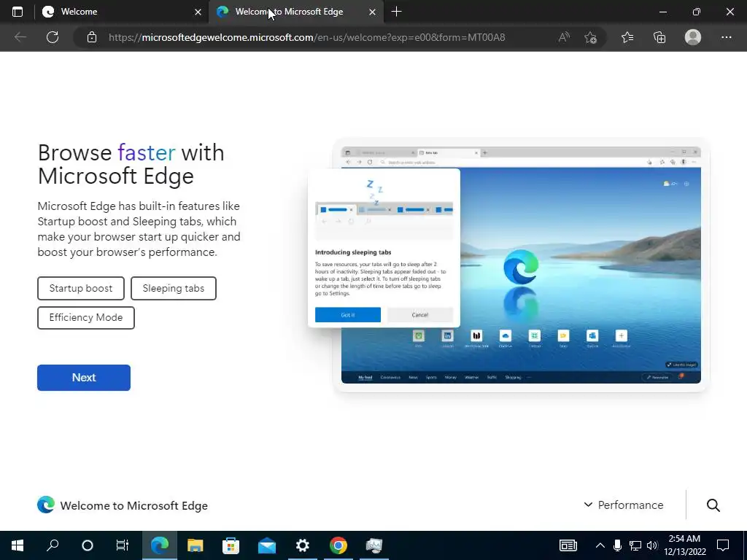Open News and interests tray icon
The height and width of the screenshot is (560, 747).
tap(568, 545)
